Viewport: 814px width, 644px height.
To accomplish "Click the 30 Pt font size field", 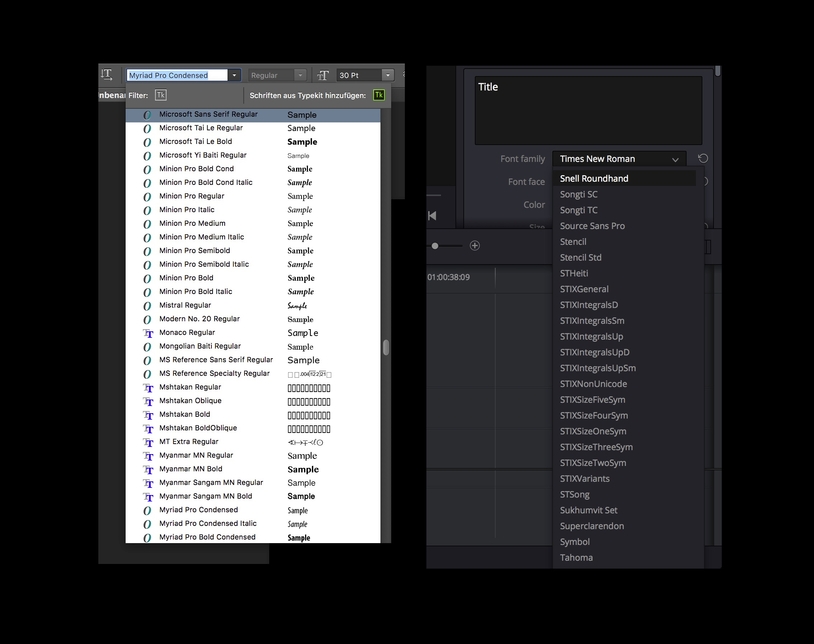I will [x=359, y=75].
